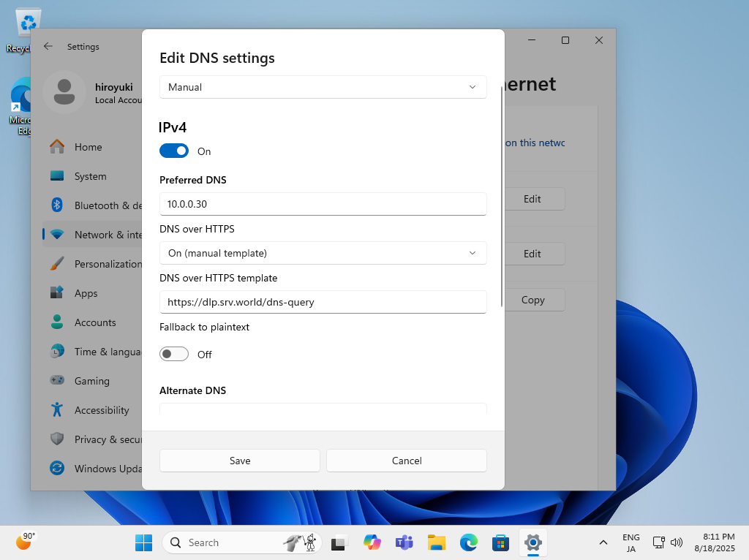Turn off the IPv4 toggle
This screenshot has width=749, height=560.
click(174, 151)
